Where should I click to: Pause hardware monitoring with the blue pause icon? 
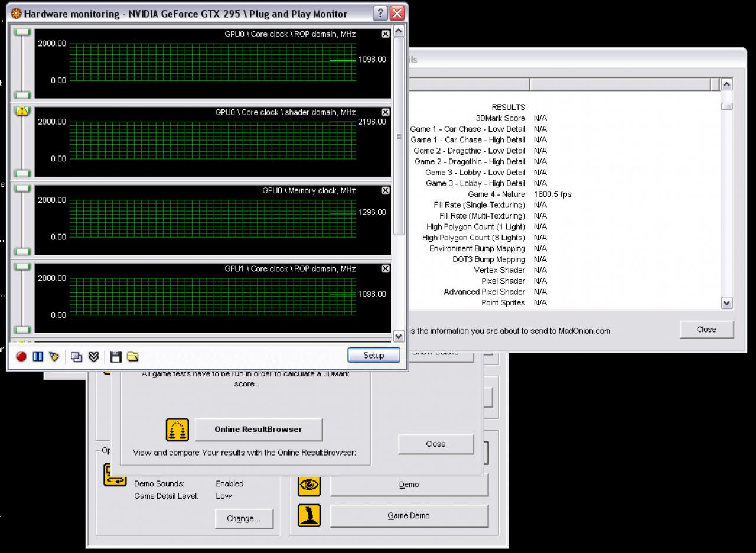click(x=38, y=356)
